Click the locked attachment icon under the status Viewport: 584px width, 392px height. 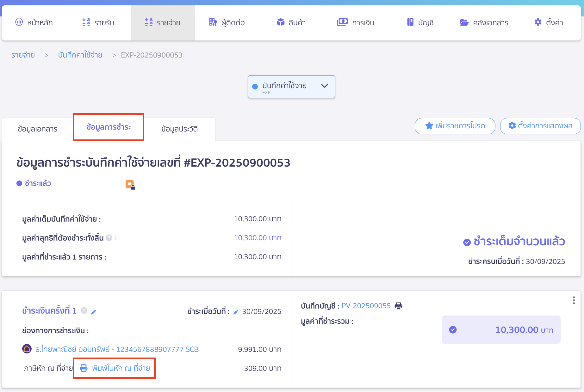[x=130, y=184]
